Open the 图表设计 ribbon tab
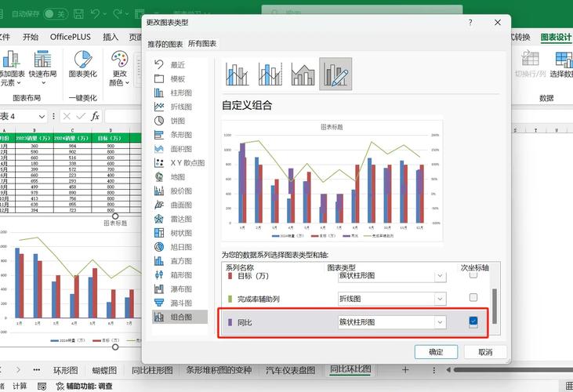Viewport: 573px width, 392px height. point(556,37)
